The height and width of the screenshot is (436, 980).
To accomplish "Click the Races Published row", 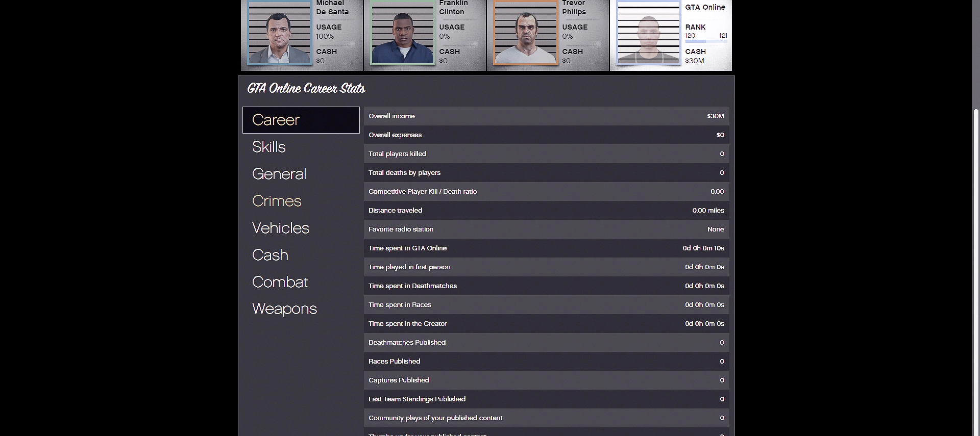I will pos(546,362).
